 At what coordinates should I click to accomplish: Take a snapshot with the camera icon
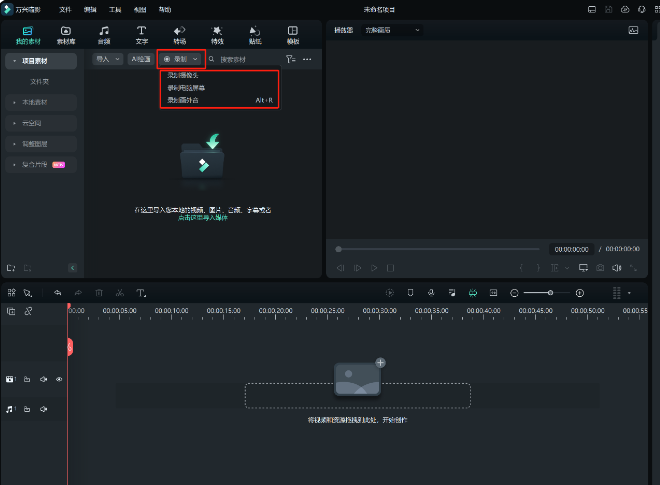(x=600, y=268)
